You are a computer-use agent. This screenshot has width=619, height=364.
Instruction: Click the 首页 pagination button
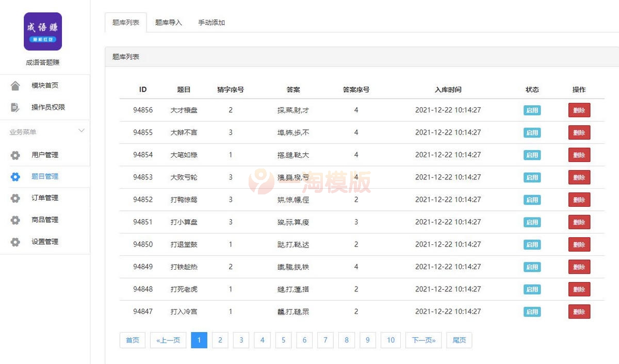pos(132,340)
